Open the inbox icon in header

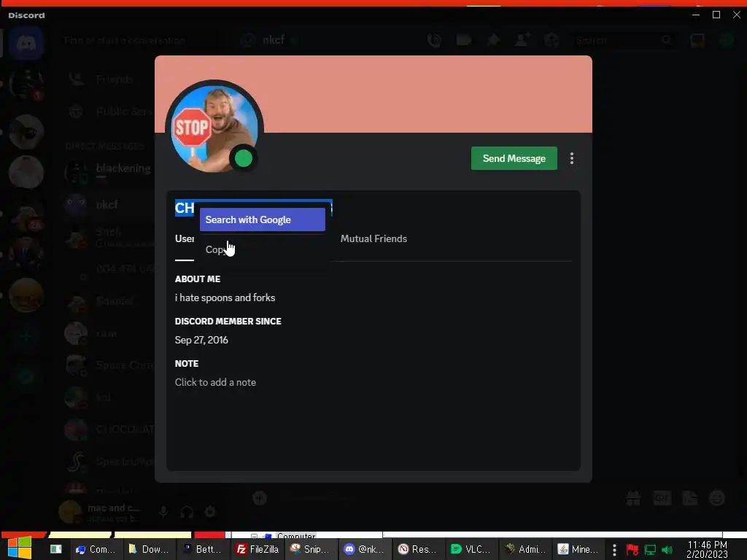(697, 41)
